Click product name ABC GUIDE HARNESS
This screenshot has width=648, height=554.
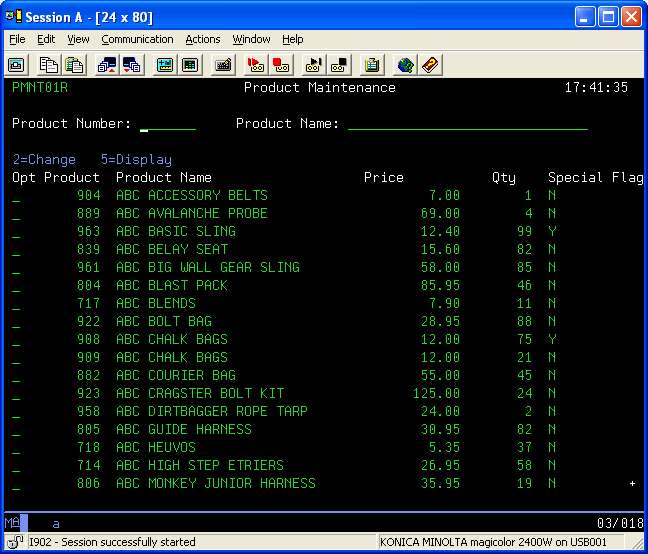[184, 430]
